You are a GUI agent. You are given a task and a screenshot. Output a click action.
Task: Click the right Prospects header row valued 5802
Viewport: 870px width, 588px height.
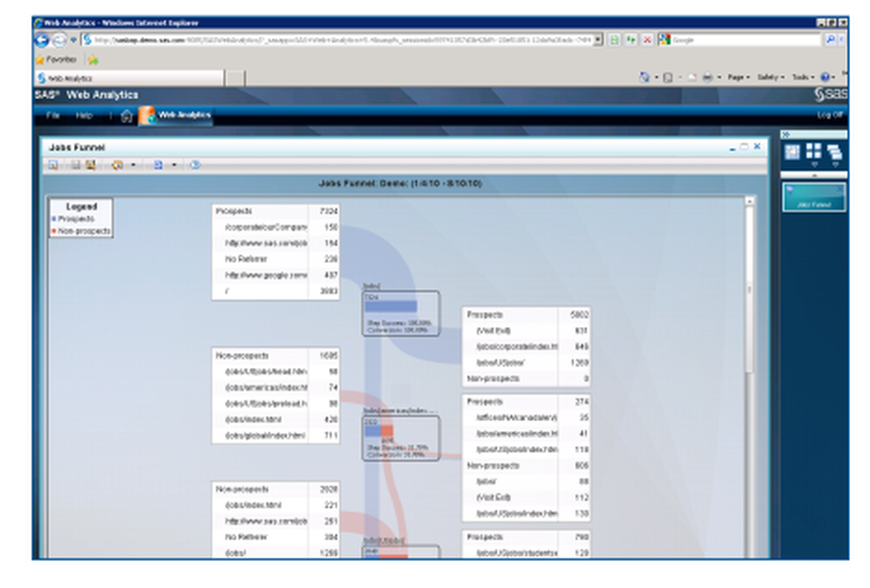[526, 315]
